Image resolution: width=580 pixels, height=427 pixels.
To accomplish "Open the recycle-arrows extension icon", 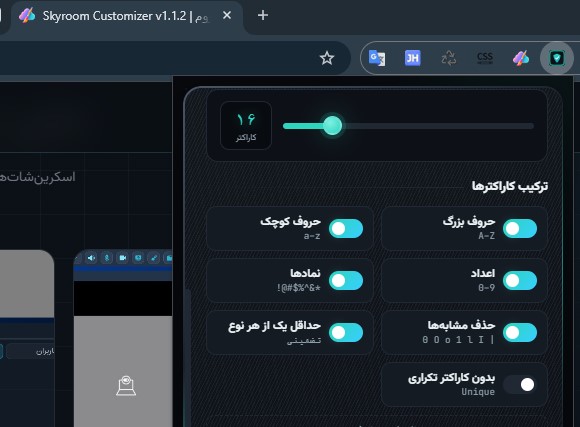I will click(449, 58).
